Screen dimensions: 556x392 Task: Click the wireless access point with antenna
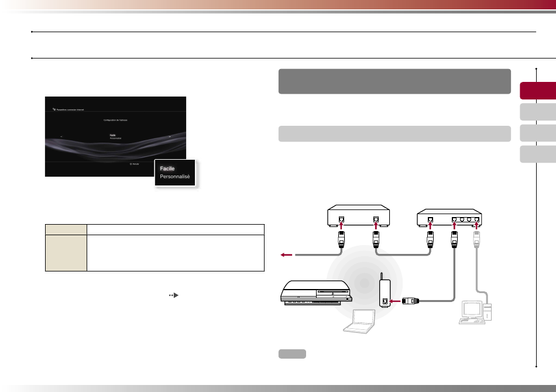385,290
